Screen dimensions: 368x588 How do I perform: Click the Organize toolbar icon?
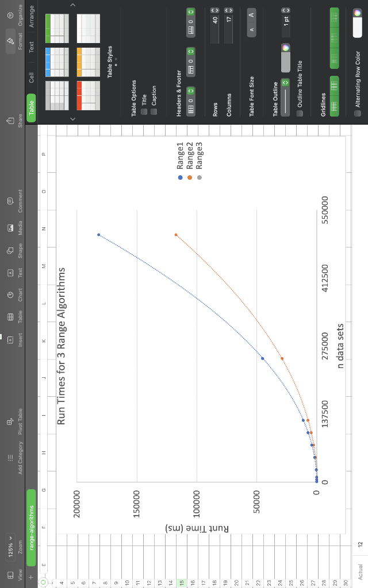coord(10,16)
